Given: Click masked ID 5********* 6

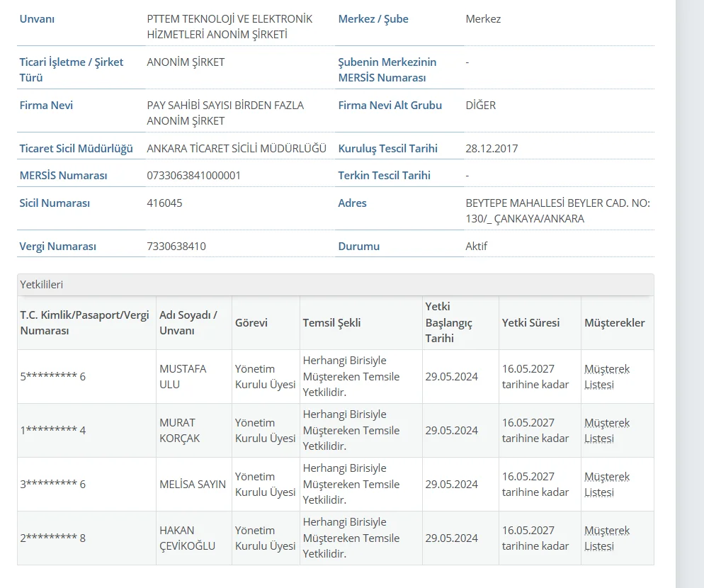Looking at the screenshot, I should point(53,376).
